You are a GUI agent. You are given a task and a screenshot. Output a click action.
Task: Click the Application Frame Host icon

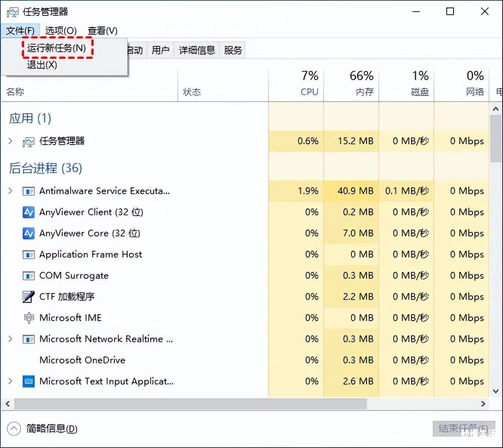(x=29, y=255)
